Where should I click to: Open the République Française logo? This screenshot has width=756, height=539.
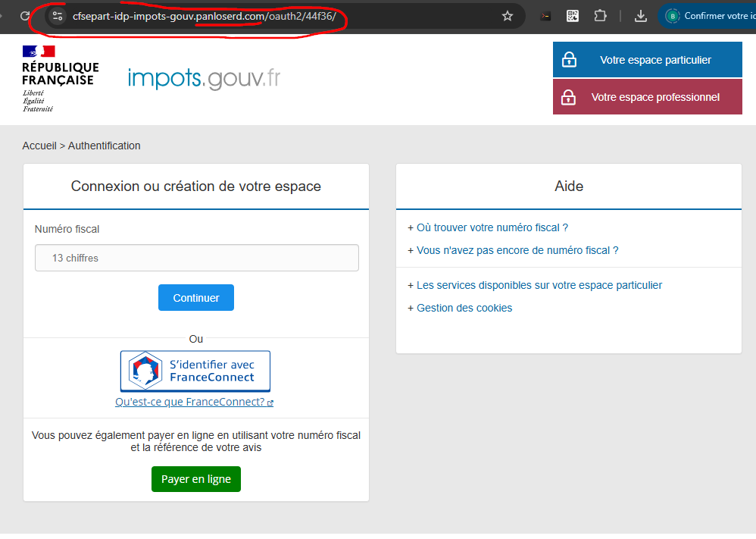point(61,79)
